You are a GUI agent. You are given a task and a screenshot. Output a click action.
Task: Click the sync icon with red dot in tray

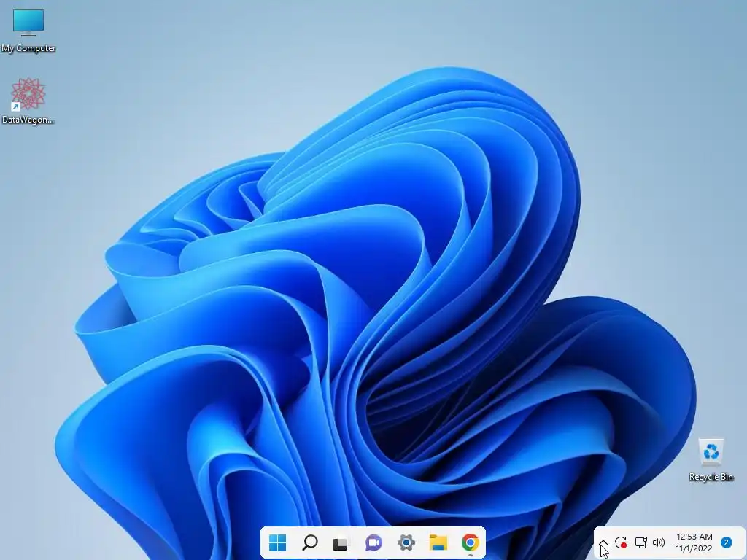[620, 542]
